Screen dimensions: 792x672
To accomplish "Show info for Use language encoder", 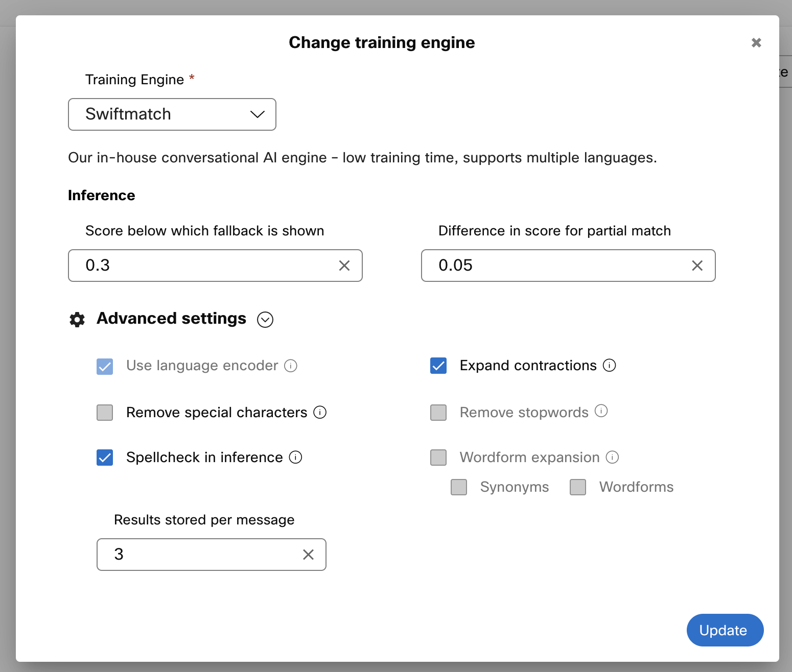I will click(x=291, y=366).
